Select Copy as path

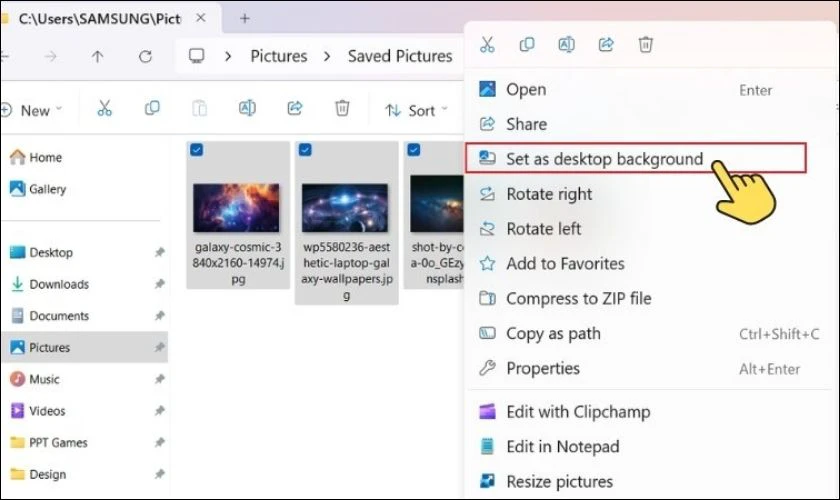(650, 334)
